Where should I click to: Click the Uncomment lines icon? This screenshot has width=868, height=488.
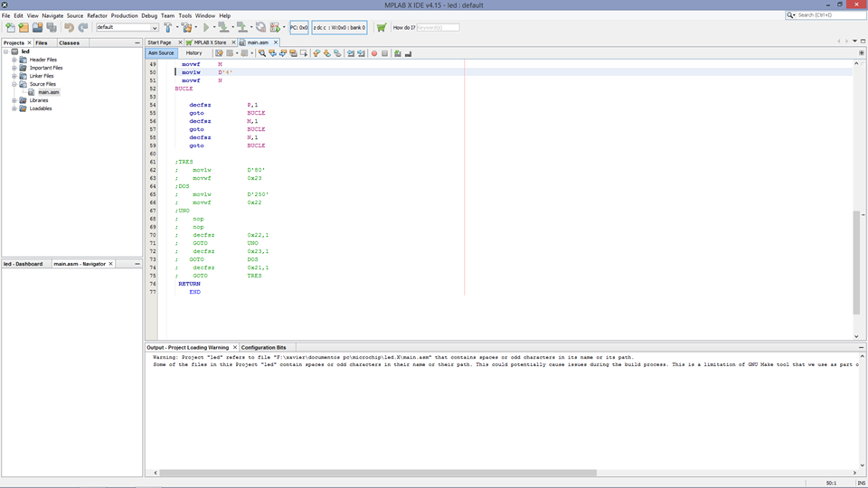tap(408, 53)
